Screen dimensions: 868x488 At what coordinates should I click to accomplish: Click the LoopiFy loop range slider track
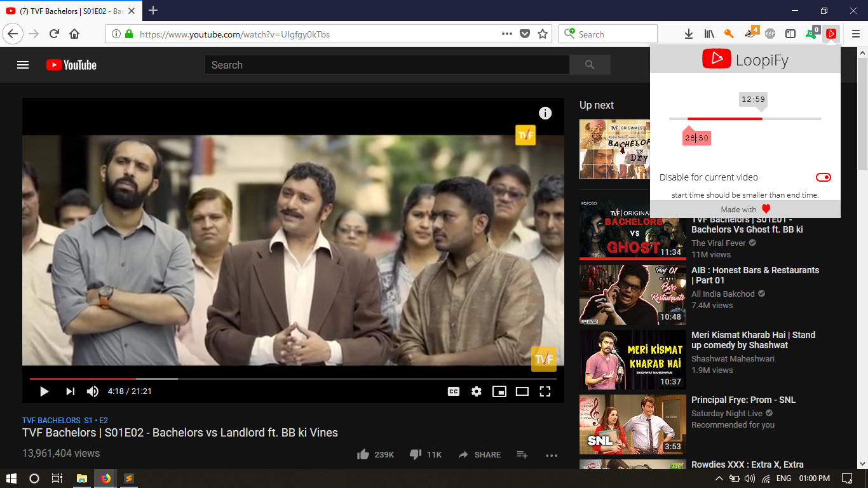point(745,119)
